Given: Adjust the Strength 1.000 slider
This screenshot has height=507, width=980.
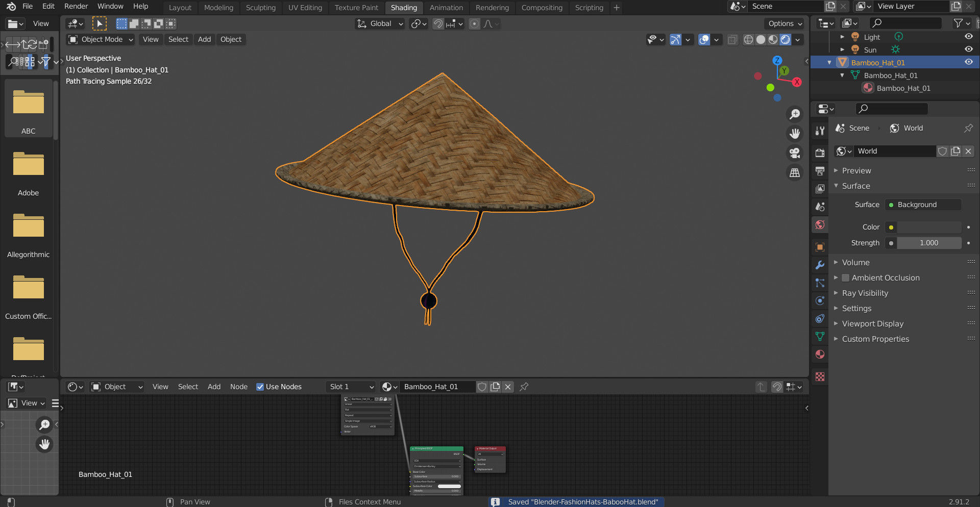Looking at the screenshot, I should coord(929,243).
